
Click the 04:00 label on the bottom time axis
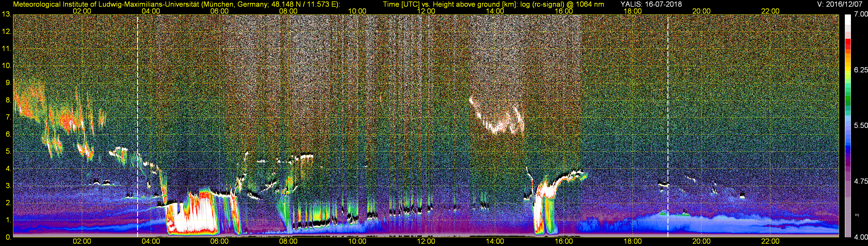click(x=151, y=241)
